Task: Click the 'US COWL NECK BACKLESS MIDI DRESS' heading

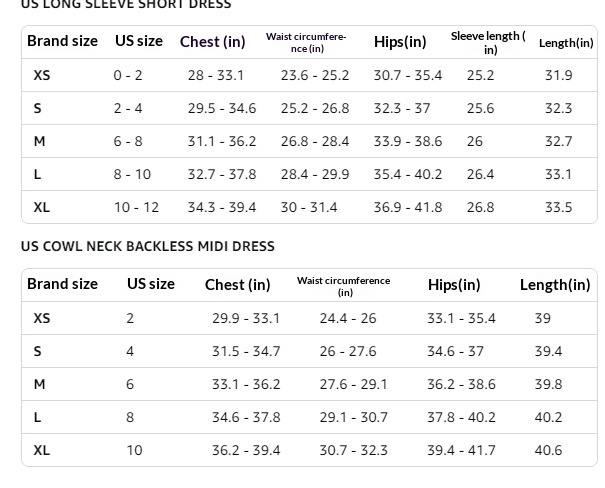Action: 147,246
